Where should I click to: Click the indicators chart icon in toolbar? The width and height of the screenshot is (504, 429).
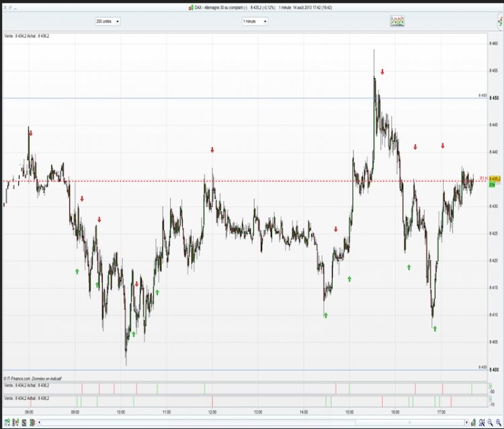pyautogui.click(x=397, y=22)
